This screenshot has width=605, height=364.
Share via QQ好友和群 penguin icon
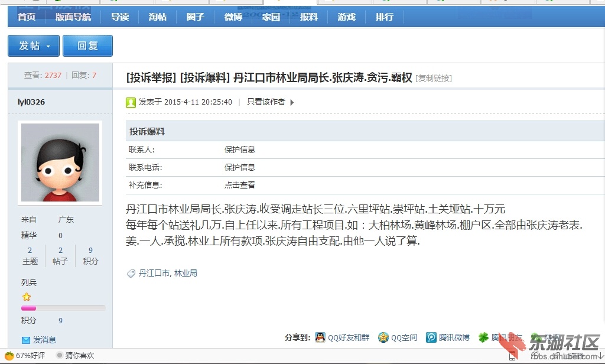[x=320, y=337]
